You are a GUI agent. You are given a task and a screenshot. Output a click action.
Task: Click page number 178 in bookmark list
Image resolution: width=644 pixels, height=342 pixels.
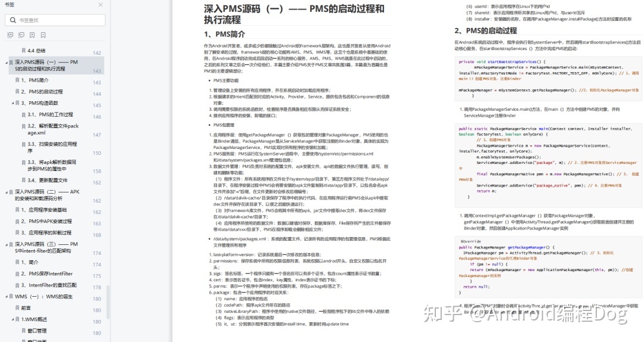click(x=97, y=288)
